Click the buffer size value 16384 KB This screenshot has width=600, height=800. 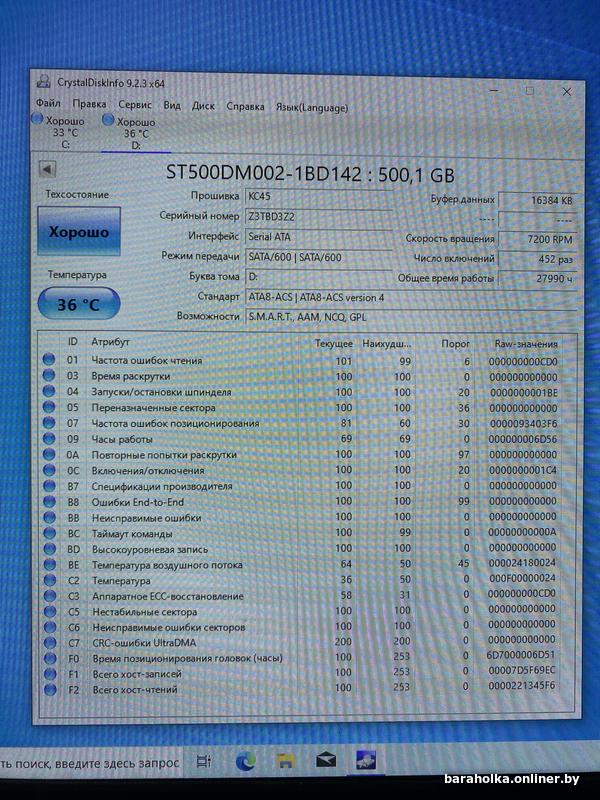[x=538, y=200]
